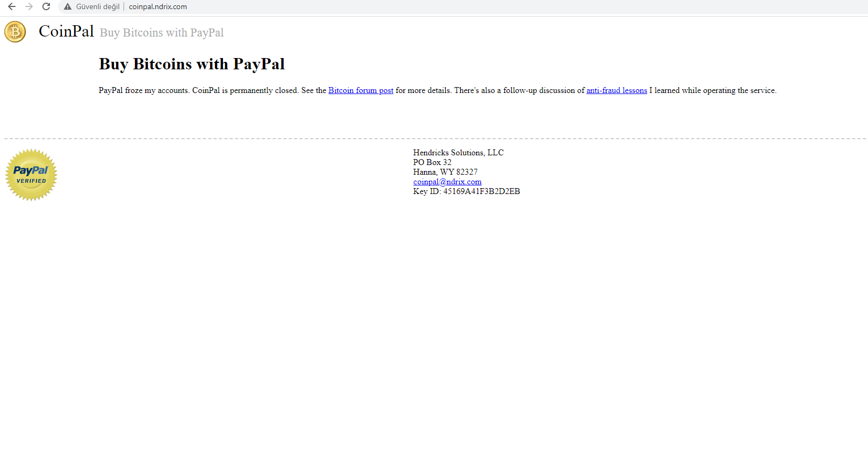Click the Key ID 45169A41F3B2D2EB text
Screen dimensions: 868x466
(x=467, y=191)
